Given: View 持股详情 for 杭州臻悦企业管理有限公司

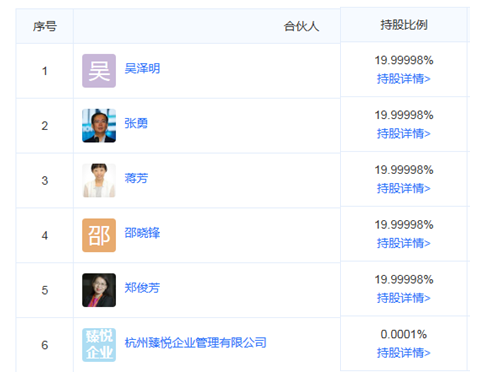Looking at the screenshot, I should pos(404,353).
